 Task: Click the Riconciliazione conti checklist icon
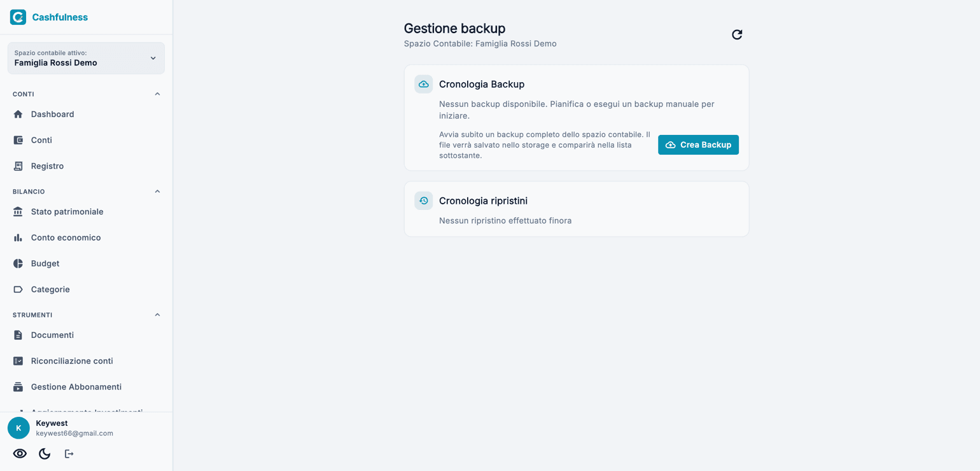[18, 361]
